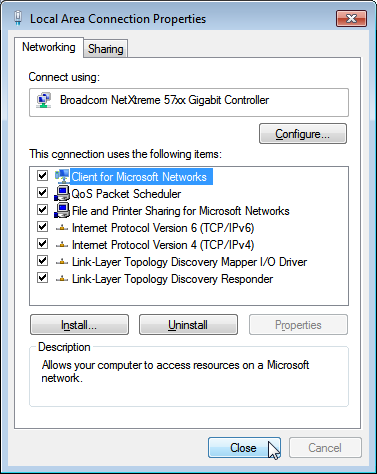The height and width of the screenshot is (474, 377).
Task: Select the TCP/IPv4 protocol icon
Action: pos(62,245)
